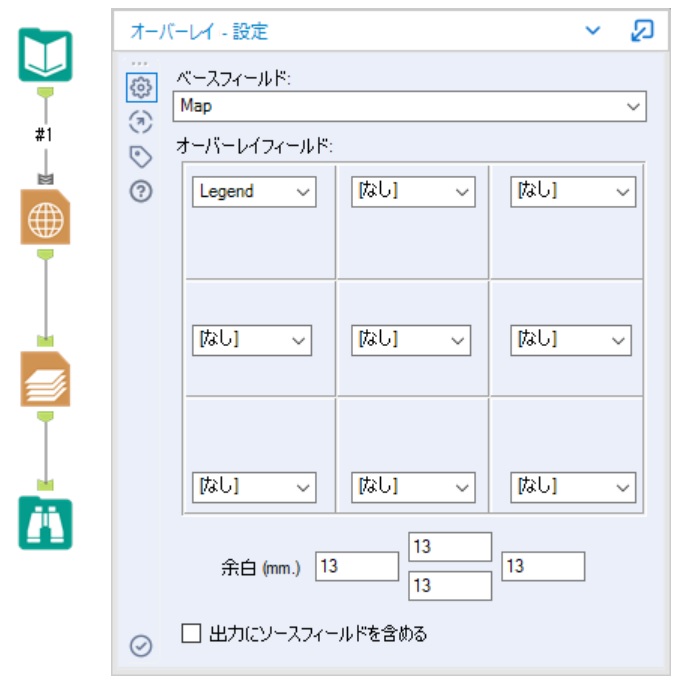
Task: Select the Browse binoculars tool
Action: click(x=45, y=523)
